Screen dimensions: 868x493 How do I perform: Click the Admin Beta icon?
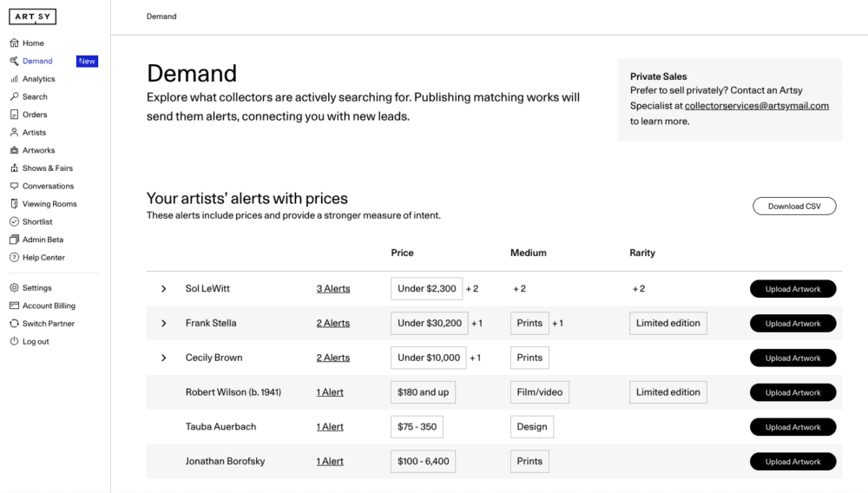15,240
